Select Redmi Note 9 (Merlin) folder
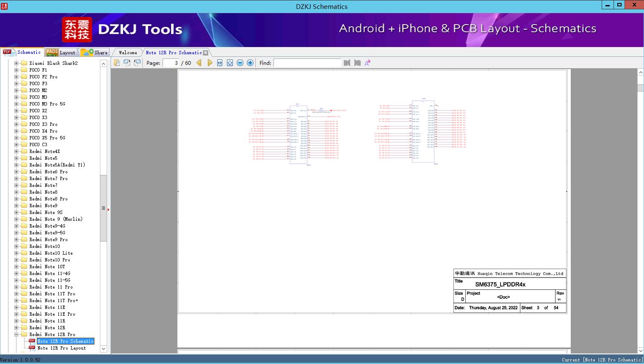Screen dimensions: 644x364 pyautogui.click(x=56, y=219)
